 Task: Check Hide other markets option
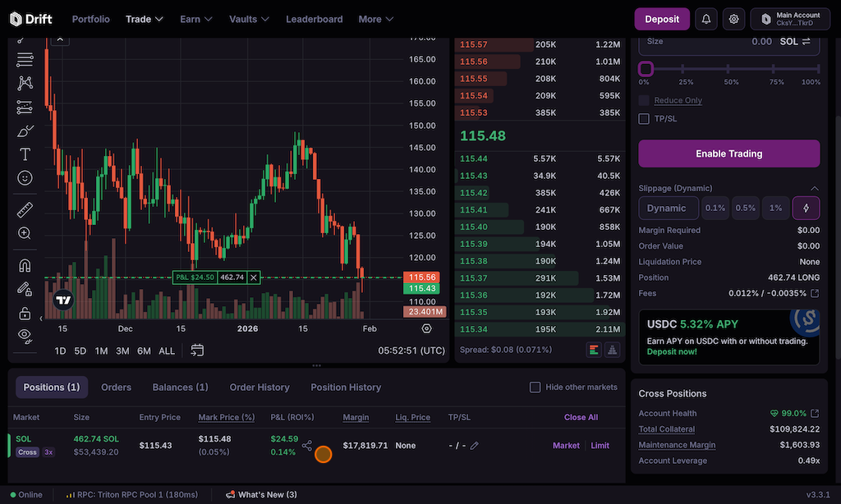tap(535, 387)
